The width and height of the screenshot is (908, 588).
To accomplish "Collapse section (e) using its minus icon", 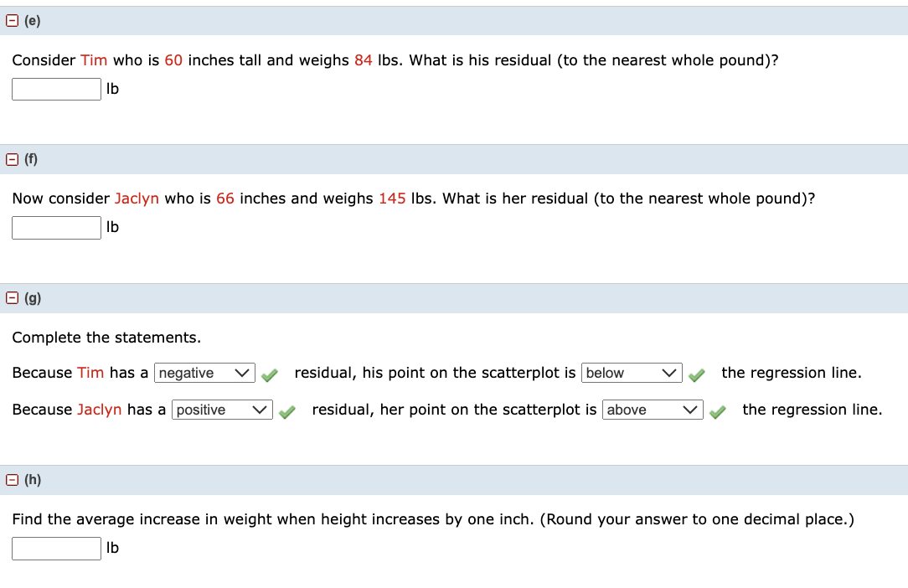I will 11,19.
